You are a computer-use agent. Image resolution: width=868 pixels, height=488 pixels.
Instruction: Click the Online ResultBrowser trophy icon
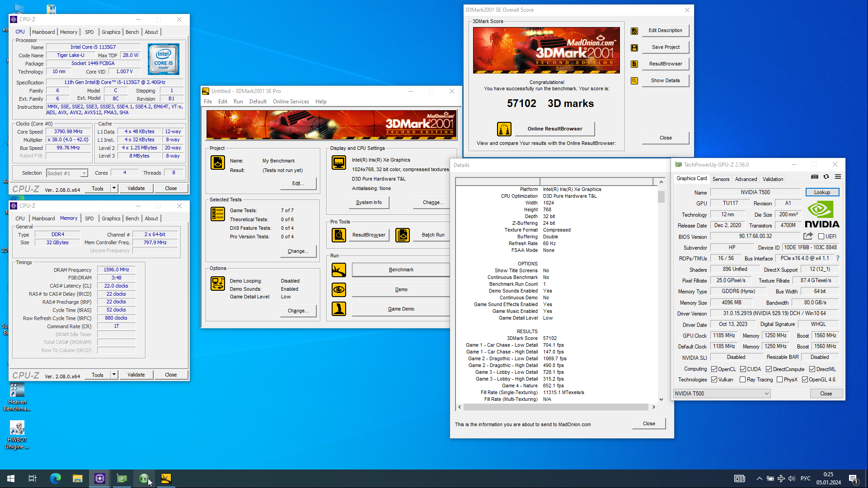pos(504,129)
